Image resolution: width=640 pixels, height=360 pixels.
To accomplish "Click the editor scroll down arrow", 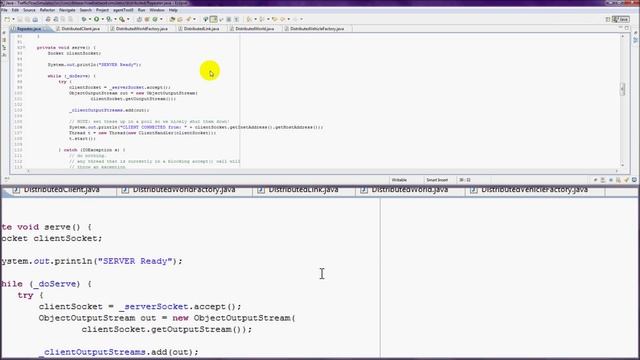I will [x=622, y=165].
